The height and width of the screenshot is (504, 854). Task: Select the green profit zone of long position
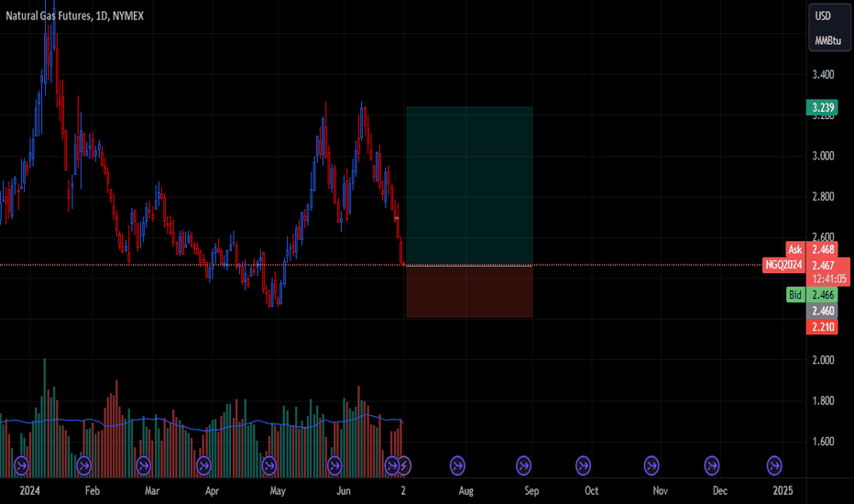469,186
